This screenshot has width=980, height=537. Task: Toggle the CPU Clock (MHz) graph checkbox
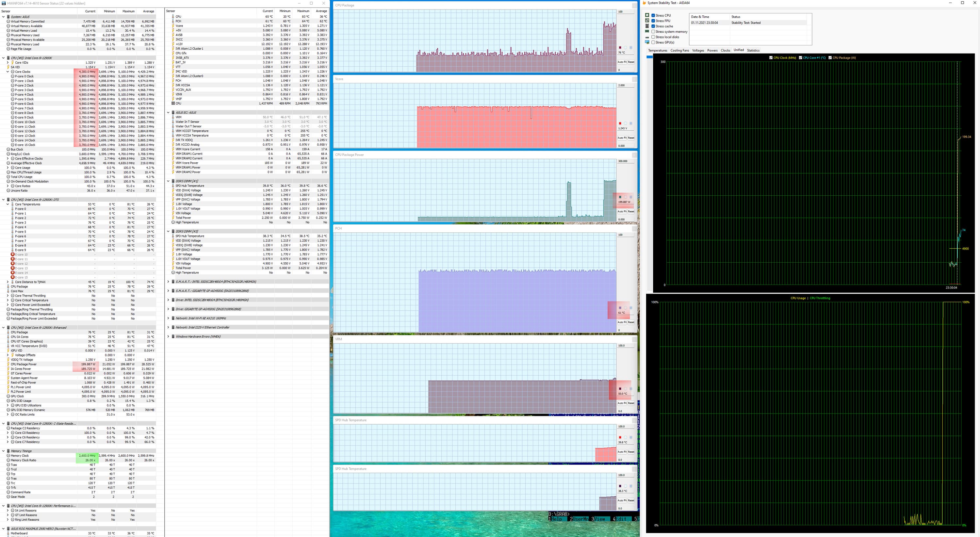[771, 58]
